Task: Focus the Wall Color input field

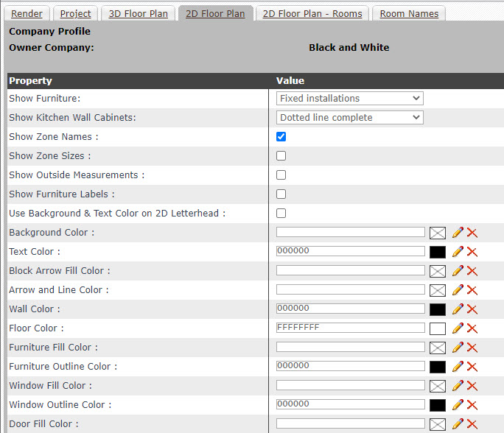Action: point(350,309)
